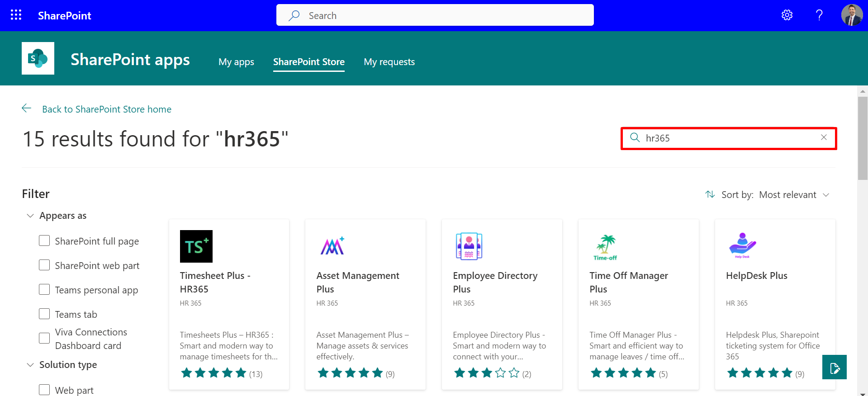This screenshot has width=868, height=396.
Task: Click the SharePoint apps logo icon
Action: (38, 58)
